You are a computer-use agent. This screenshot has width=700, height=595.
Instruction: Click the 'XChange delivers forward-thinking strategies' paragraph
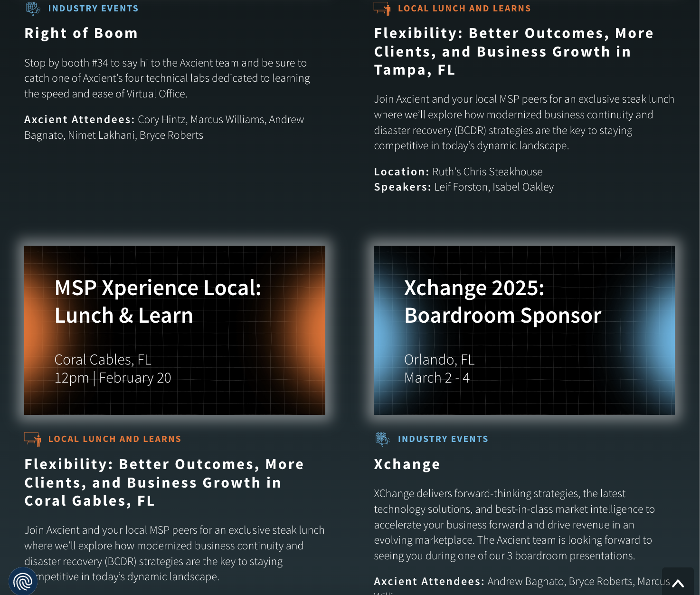(x=514, y=525)
